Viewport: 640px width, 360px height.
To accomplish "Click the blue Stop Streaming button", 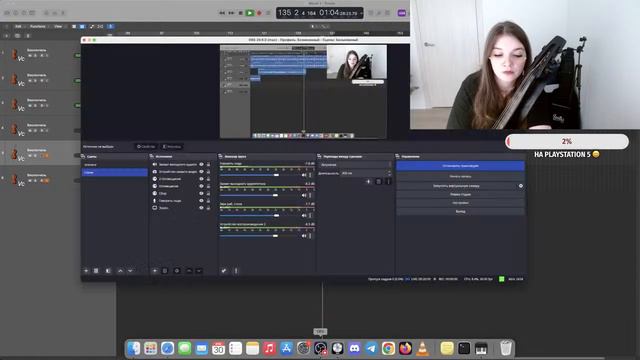I will [x=460, y=166].
